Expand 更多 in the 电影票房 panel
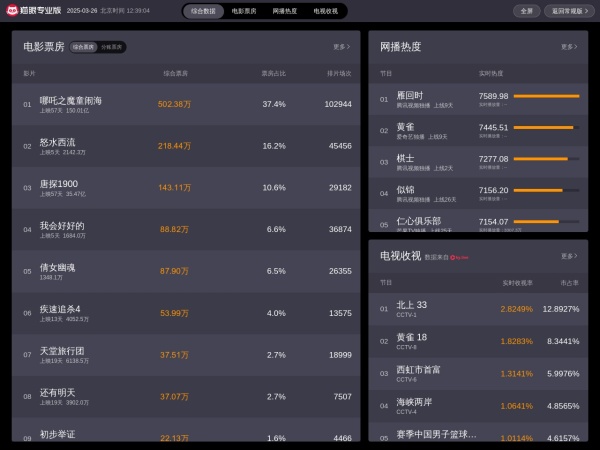This screenshot has height=450, width=600. [342, 47]
